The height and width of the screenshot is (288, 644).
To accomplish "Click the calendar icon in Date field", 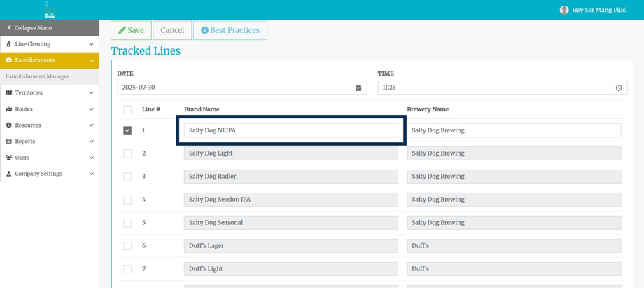I will point(358,88).
